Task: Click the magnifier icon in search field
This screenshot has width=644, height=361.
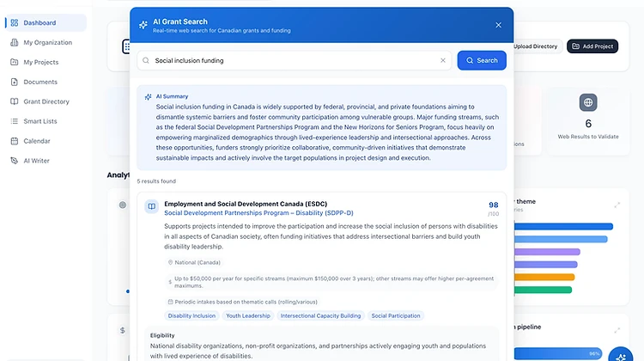Action: tap(146, 60)
